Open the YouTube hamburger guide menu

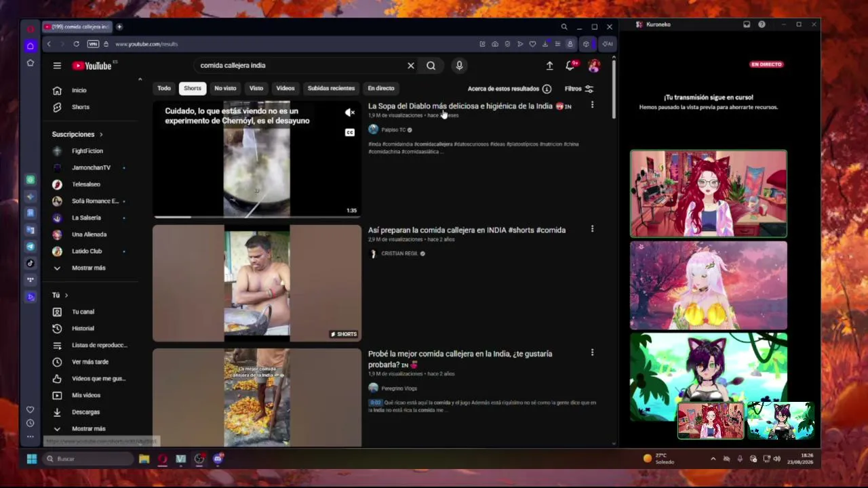click(57, 66)
